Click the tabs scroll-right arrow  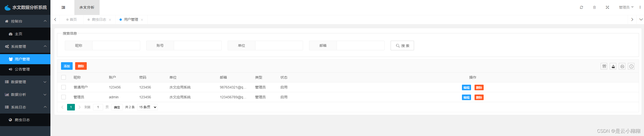(x=632, y=19)
